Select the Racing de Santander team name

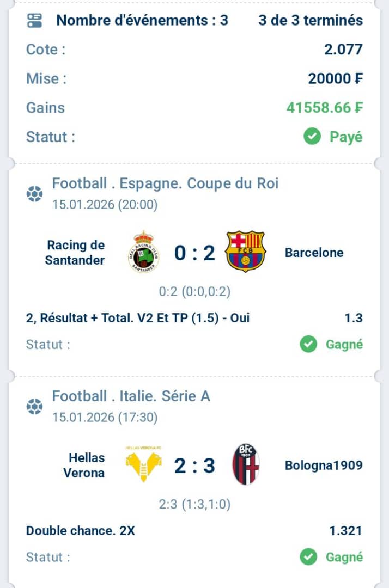(x=75, y=253)
